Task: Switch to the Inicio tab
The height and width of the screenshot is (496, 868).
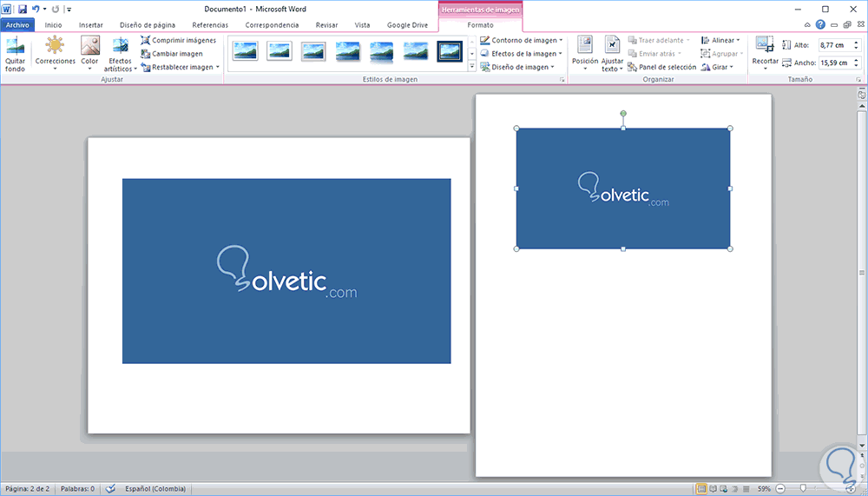Action: point(53,25)
